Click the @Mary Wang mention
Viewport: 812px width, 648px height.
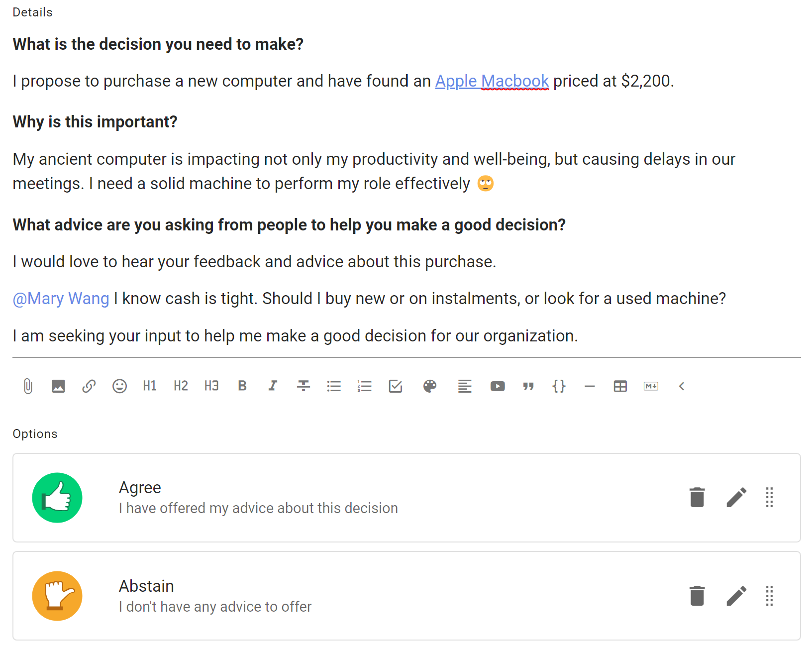(61, 299)
